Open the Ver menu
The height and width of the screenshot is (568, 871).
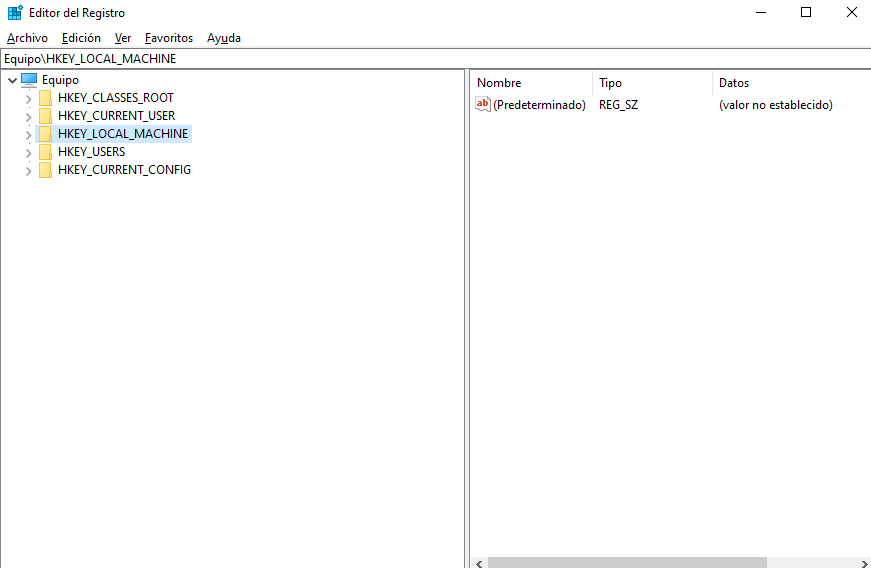tap(123, 38)
